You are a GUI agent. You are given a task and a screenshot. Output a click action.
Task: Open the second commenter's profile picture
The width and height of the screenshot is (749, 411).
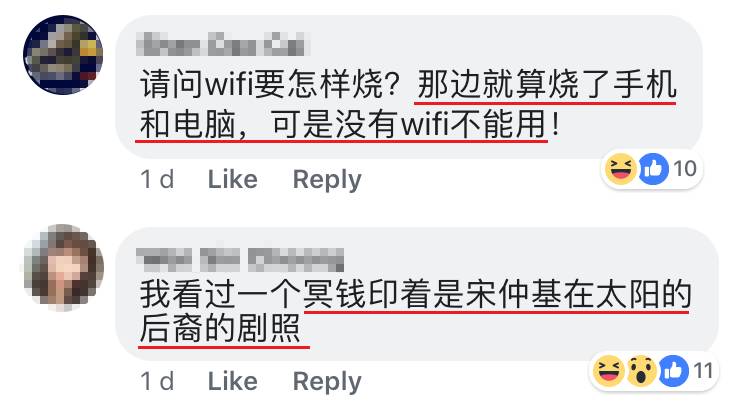pyautogui.click(x=63, y=266)
